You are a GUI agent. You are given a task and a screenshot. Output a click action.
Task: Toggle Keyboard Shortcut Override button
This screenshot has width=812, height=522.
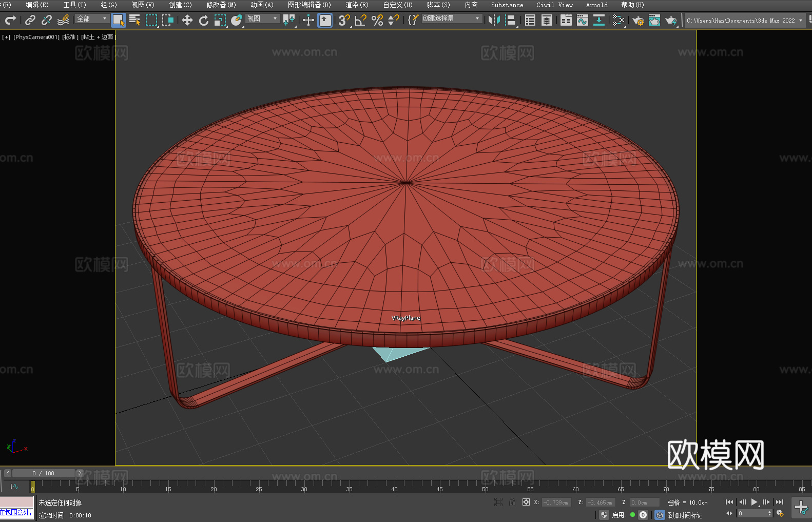[325, 20]
